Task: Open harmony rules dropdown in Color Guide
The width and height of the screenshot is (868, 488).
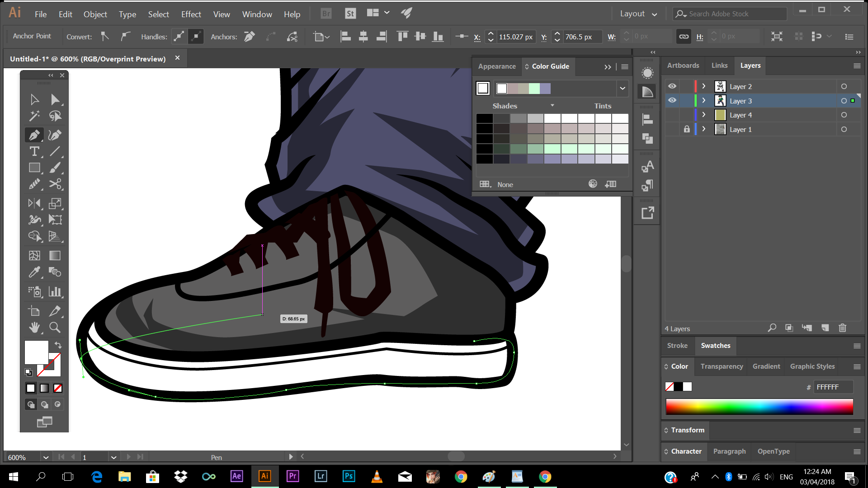Action: click(x=623, y=89)
